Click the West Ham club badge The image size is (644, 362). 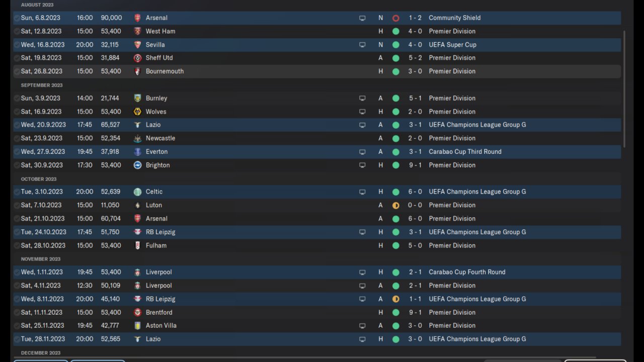137,31
